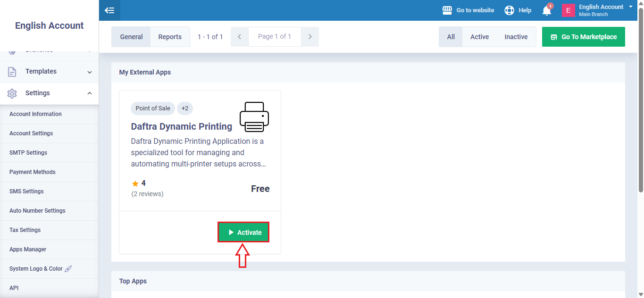Screen dimensions: 644x298
Task: Click the Settings gear icon in the sidebar
Action: [12, 93]
